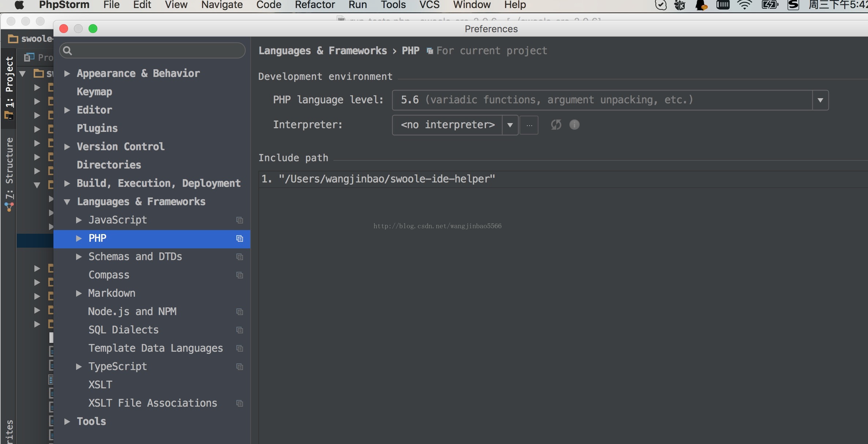Open interpreter browse ellipsis button

pyautogui.click(x=529, y=125)
